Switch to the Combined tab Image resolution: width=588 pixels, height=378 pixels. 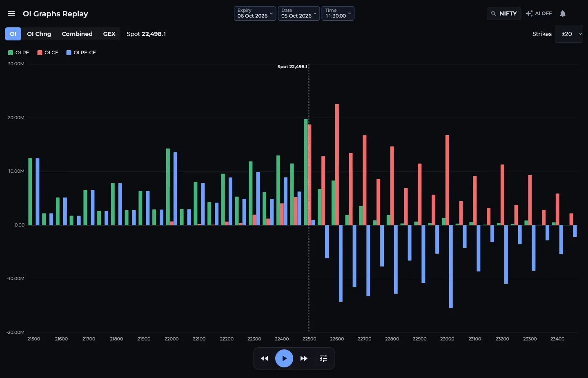77,34
